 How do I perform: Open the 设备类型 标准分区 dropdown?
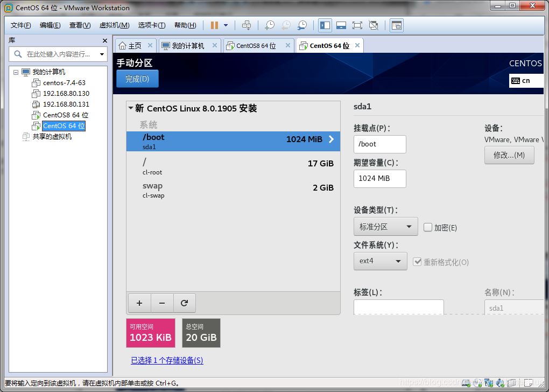(385, 227)
